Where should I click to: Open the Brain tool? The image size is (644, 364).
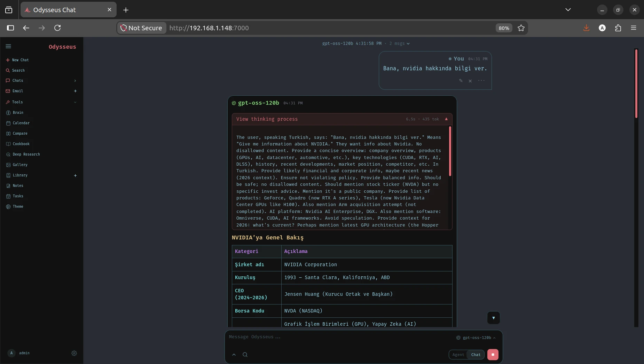(x=15, y=112)
